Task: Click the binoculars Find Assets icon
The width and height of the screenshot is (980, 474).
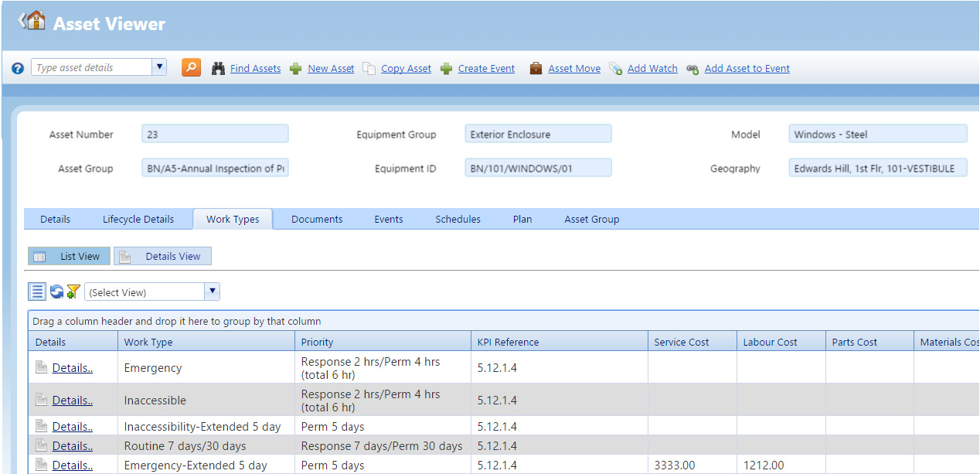Action: 218,68
